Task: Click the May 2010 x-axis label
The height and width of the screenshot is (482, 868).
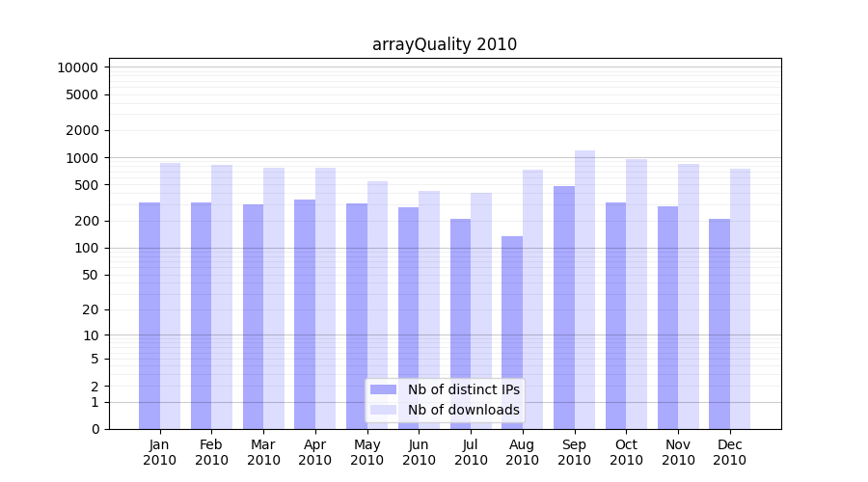Action: (366, 452)
